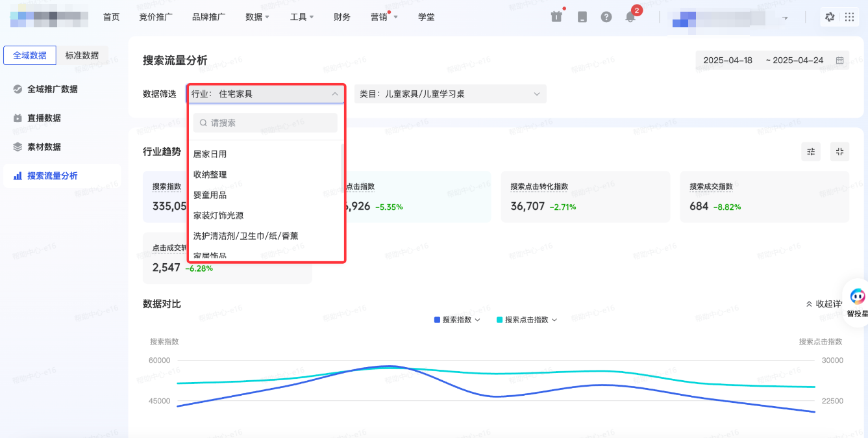The width and height of the screenshot is (868, 438).
Task: Click the magnifier icon in industry search box
Action: point(203,123)
